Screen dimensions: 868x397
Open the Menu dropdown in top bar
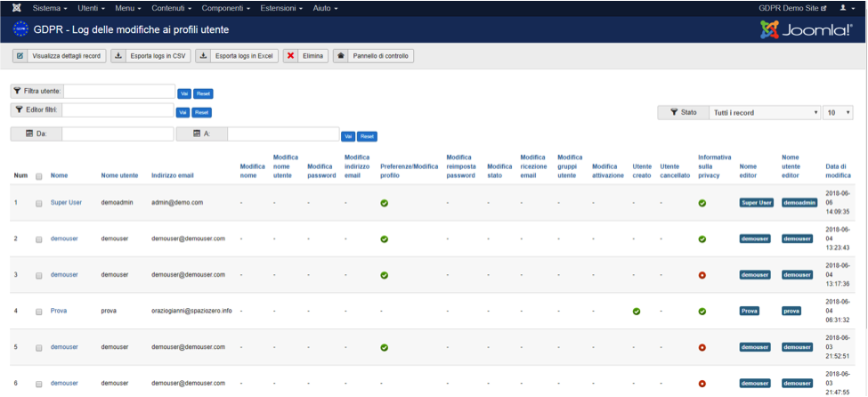[128, 8]
